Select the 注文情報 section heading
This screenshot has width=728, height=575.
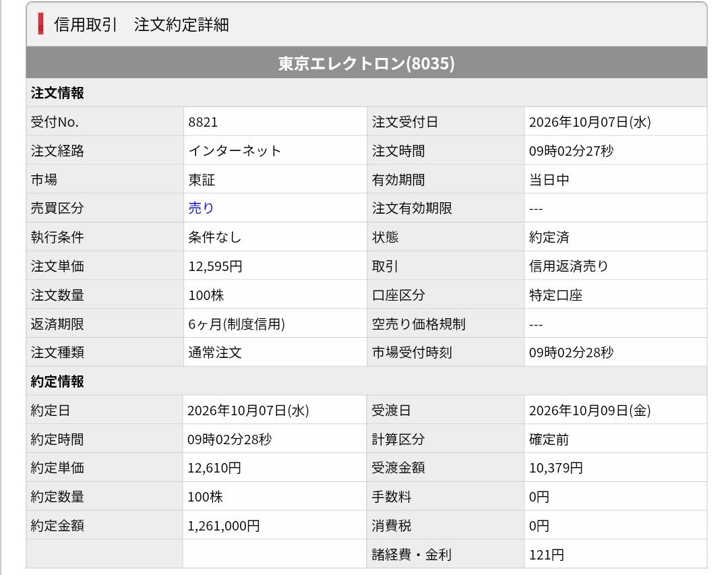[57, 93]
